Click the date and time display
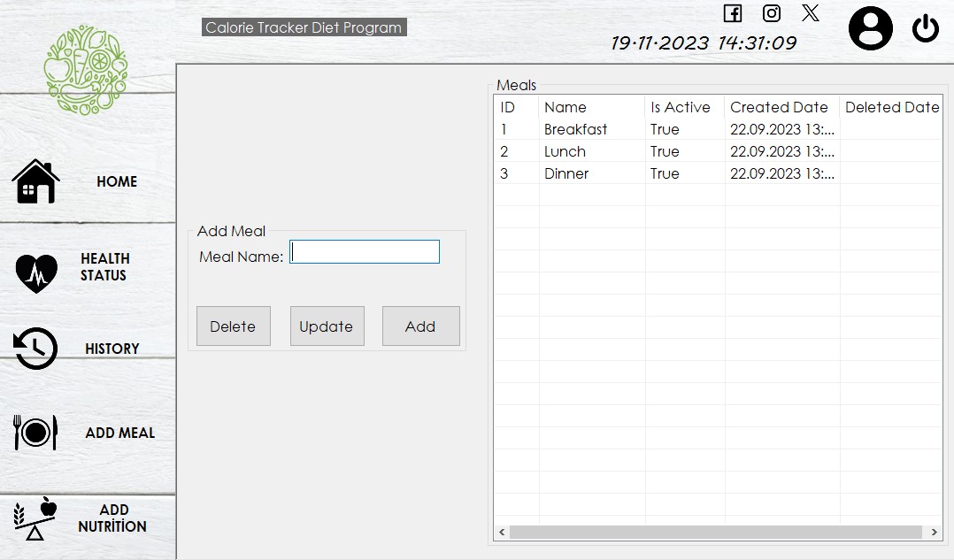The image size is (954, 560). pyautogui.click(x=704, y=42)
